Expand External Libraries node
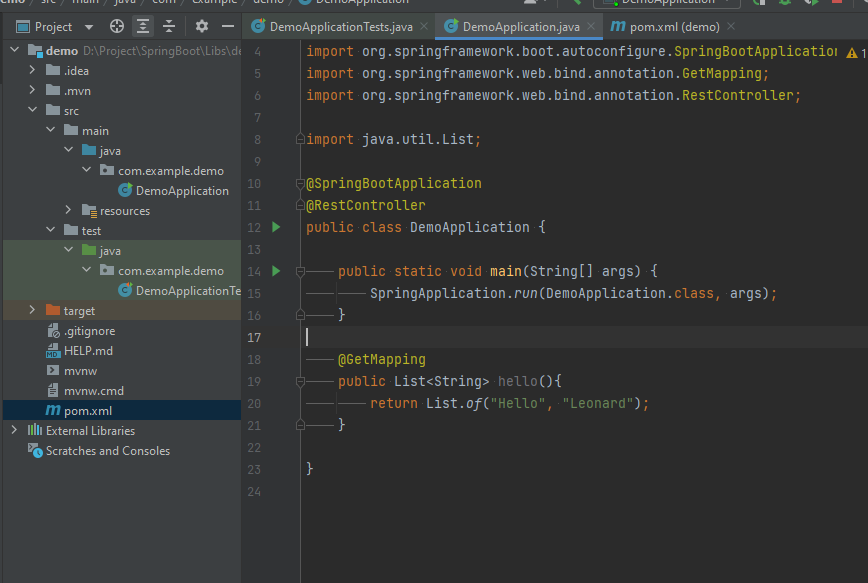The width and height of the screenshot is (868, 583). 14,430
